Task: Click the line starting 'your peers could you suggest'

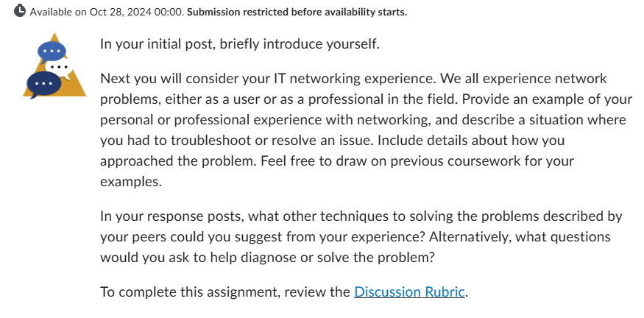Action: (355, 236)
